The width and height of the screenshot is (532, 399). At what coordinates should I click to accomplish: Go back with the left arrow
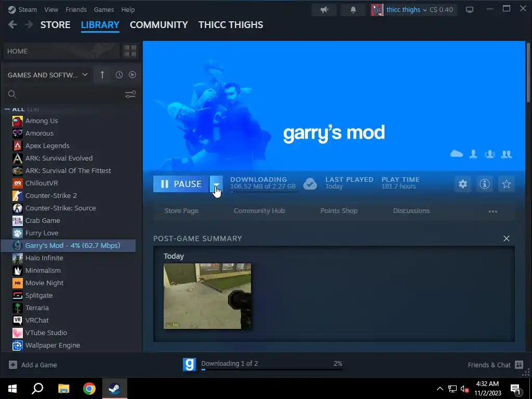[12, 24]
